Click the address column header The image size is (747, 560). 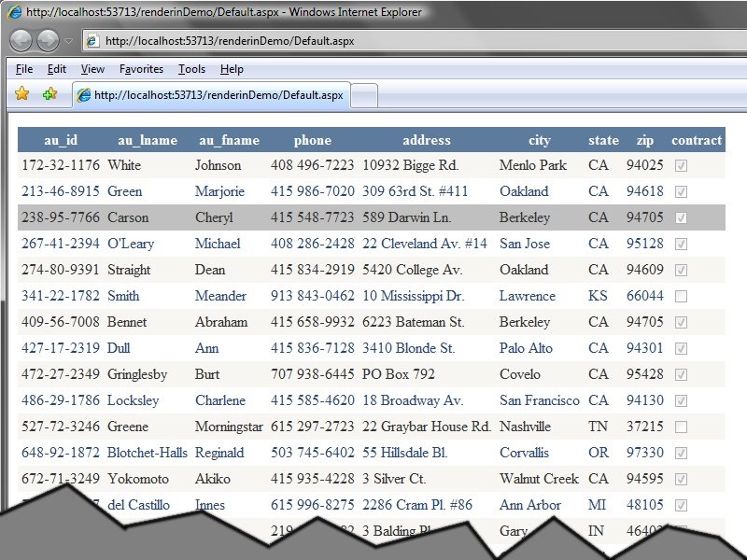point(427,140)
